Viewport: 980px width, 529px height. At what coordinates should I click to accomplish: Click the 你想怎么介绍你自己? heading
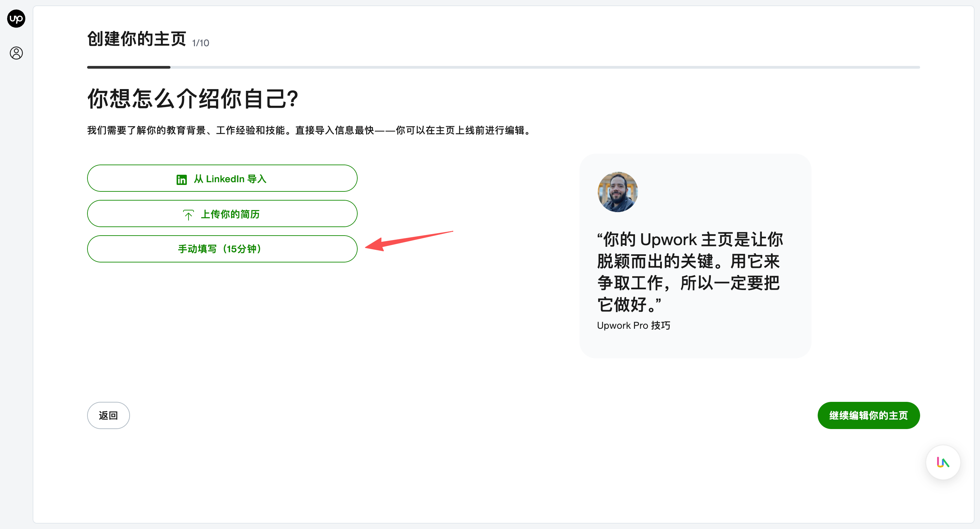[193, 99]
